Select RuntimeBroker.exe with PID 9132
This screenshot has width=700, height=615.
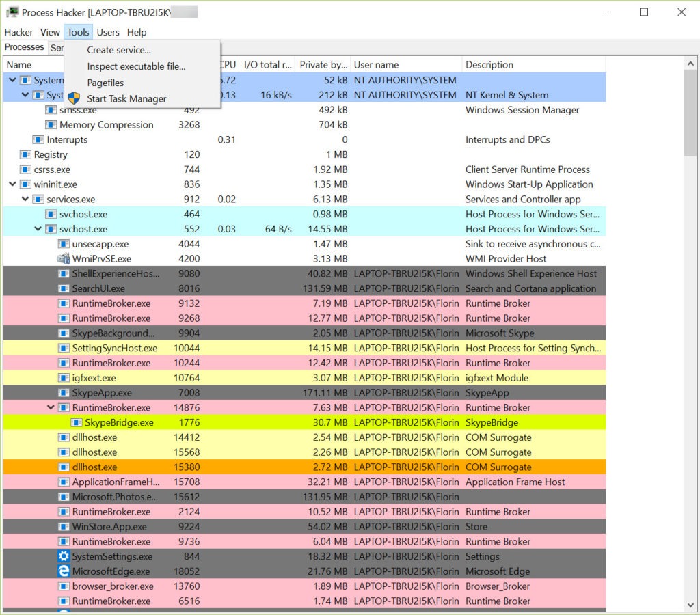304,303
